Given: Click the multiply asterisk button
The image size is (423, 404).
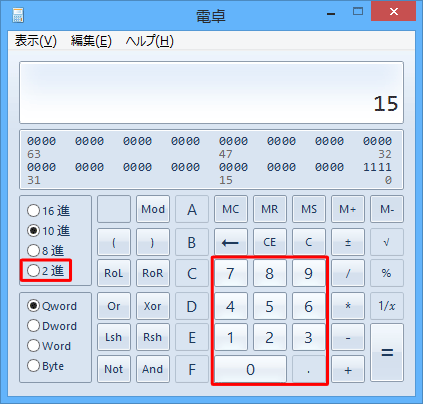Looking at the screenshot, I should [348, 306].
